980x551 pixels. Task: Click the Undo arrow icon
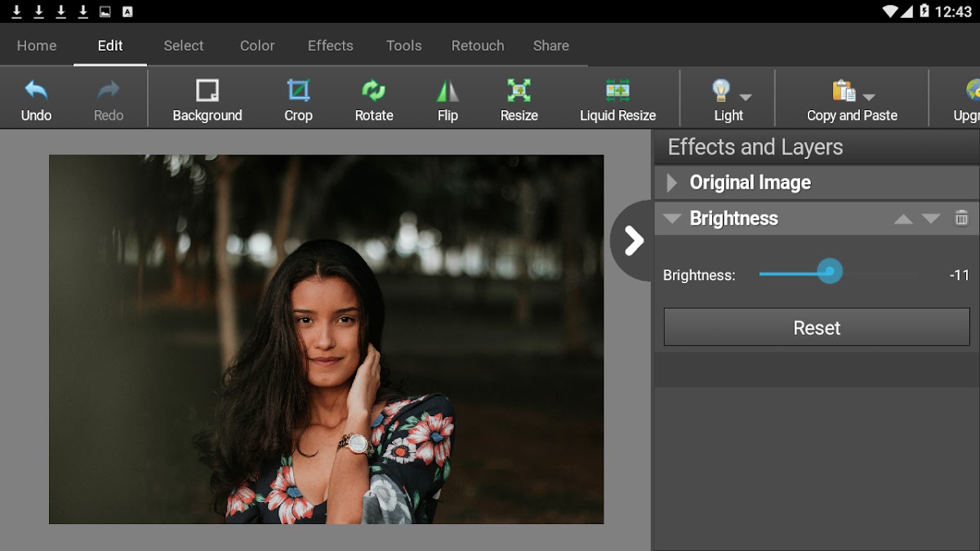pyautogui.click(x=36, y=91)
